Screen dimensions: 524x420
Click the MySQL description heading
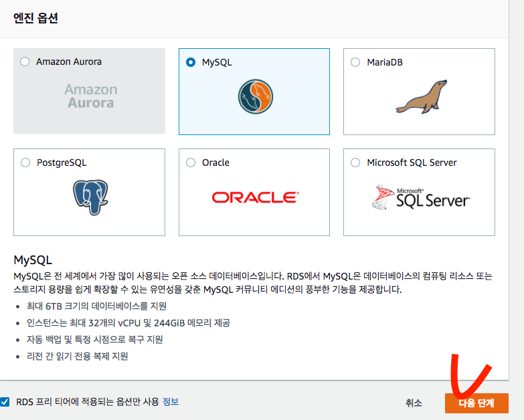33,259
